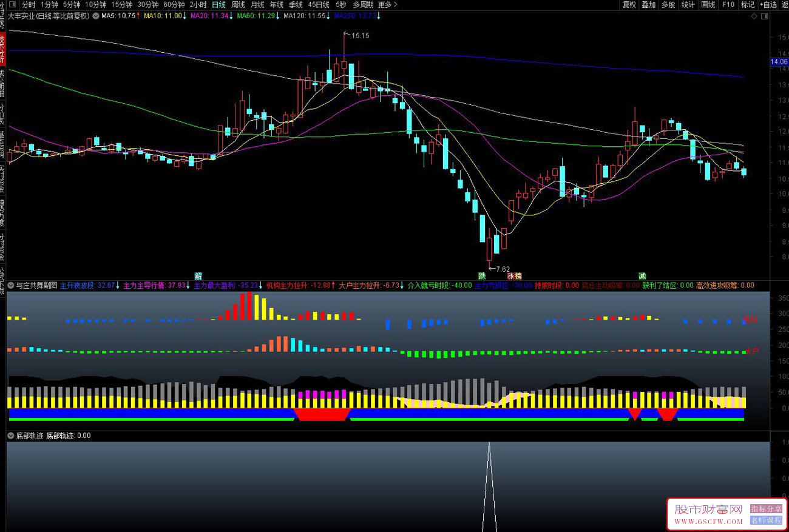Toggle the right side panel icon
This screenshot has height=532, width=789.
point(763,16)
